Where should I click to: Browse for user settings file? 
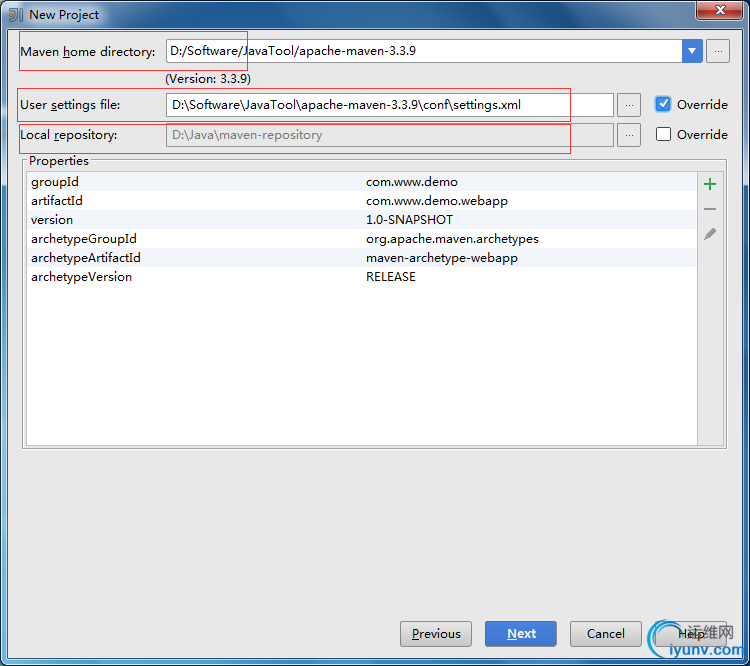point(629,105)
